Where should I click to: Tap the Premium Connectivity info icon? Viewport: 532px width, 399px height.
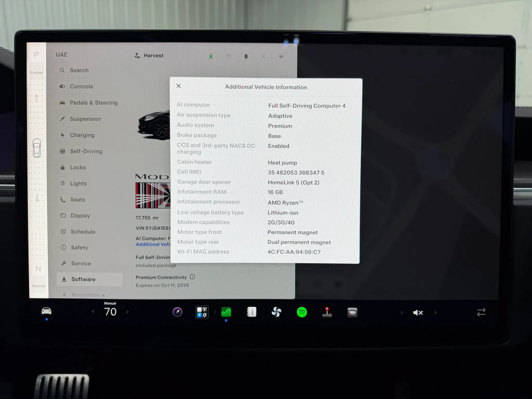(x=192, y=277)
